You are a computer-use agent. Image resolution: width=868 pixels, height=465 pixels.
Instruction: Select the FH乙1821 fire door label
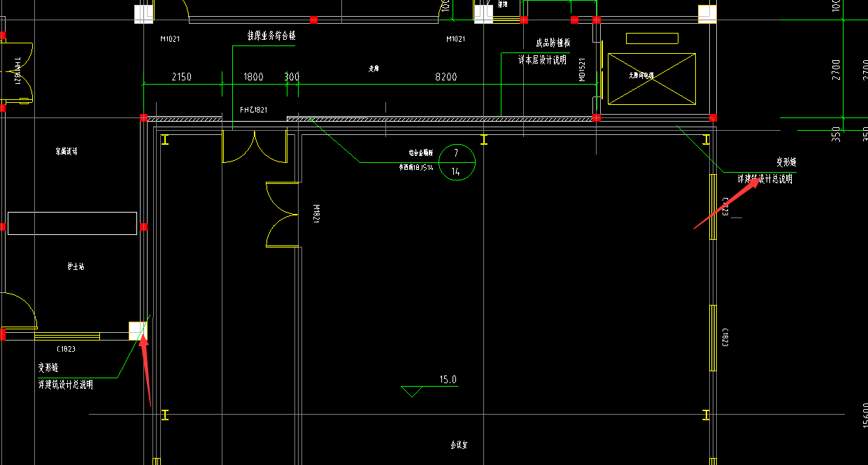tap(253, 110)
